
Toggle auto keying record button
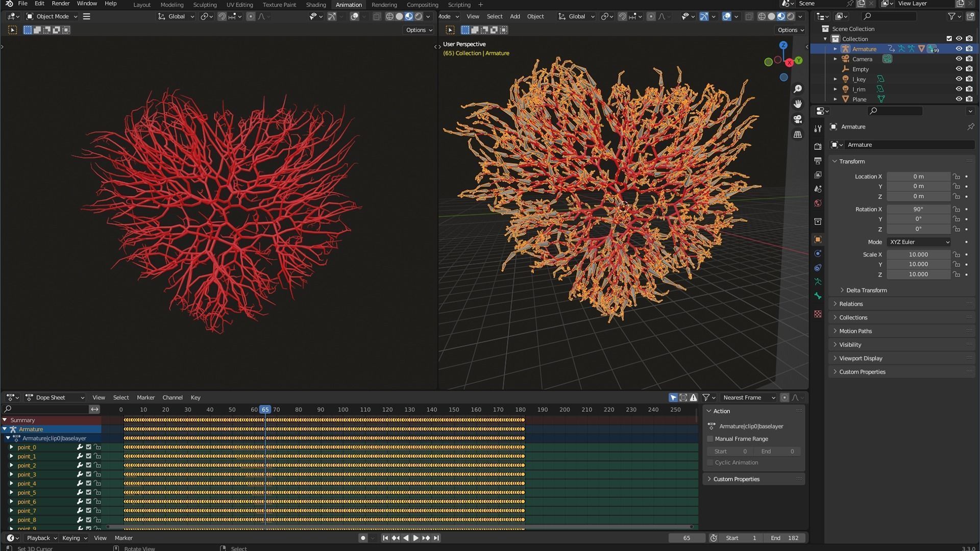click(363, 538)
